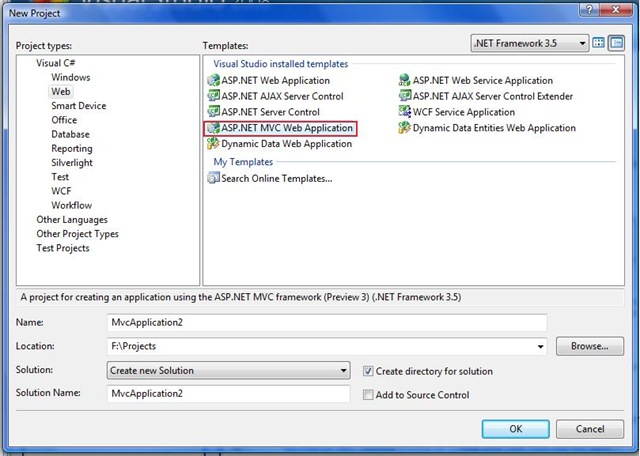Select Workflow project type
Screen dimensions: 640x456
tap(71, 205)
